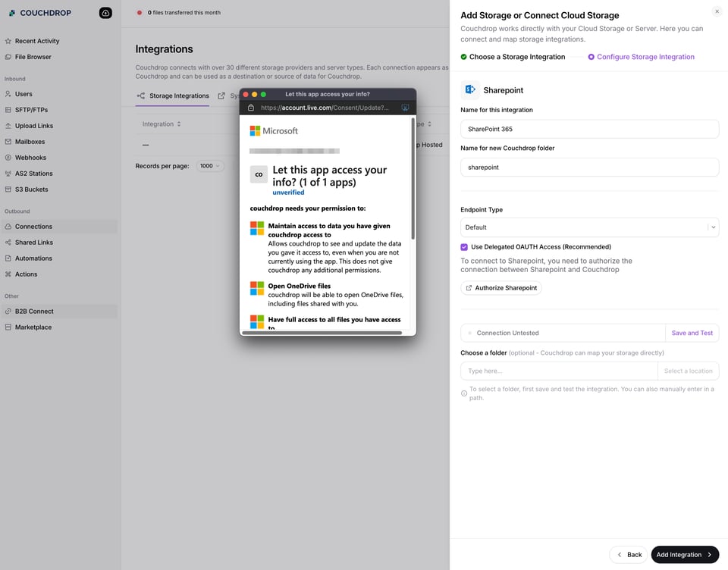Select the Upload Links sidebar icon
Viewport: 728px width, 570px height.
pyautogui.click(x=8, y=126)
